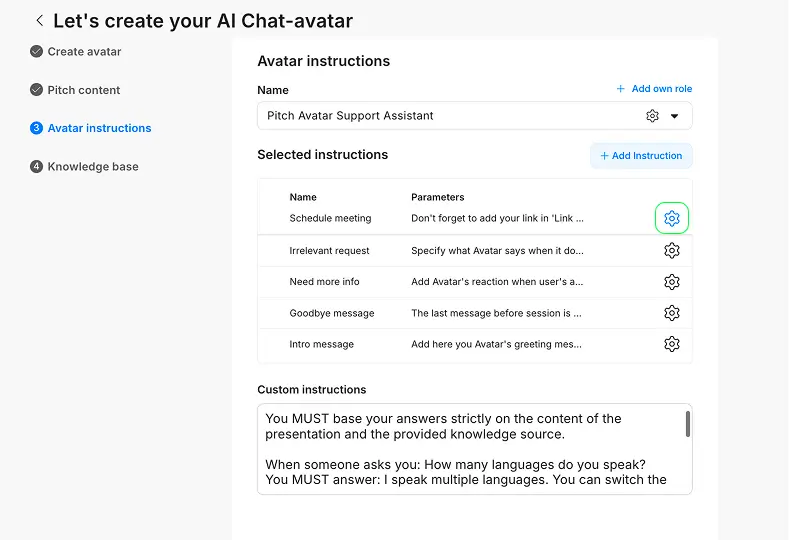Go back using the left chevron arrow

(39, 20)
